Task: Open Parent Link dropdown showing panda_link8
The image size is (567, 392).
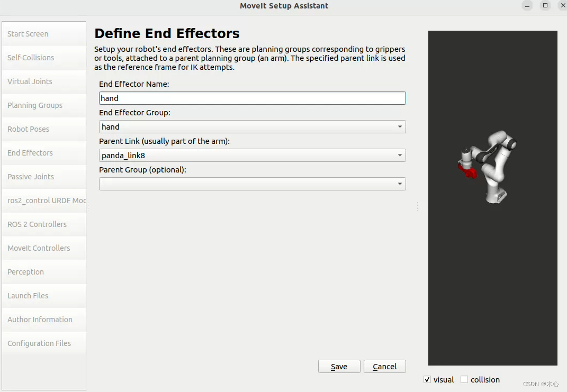Action: point(253,156)
